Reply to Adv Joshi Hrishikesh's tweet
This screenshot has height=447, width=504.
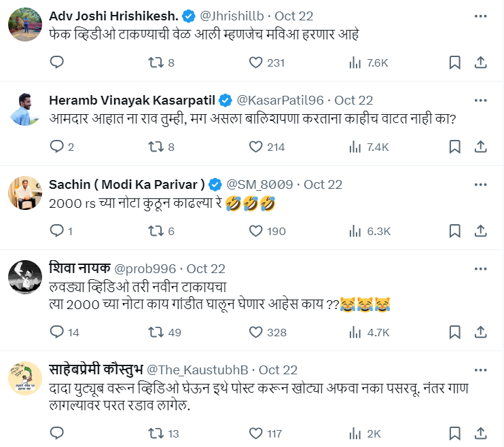57,62
